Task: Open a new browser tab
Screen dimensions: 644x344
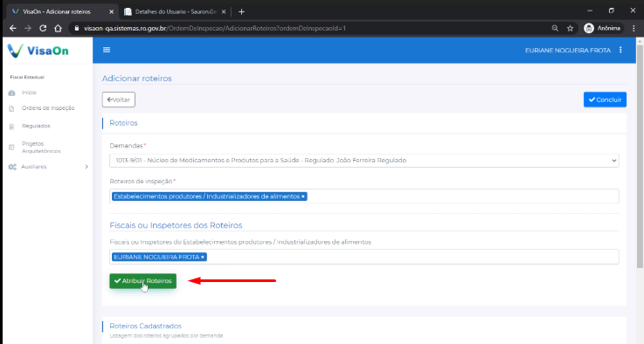Action: click(x=241, y=12)
